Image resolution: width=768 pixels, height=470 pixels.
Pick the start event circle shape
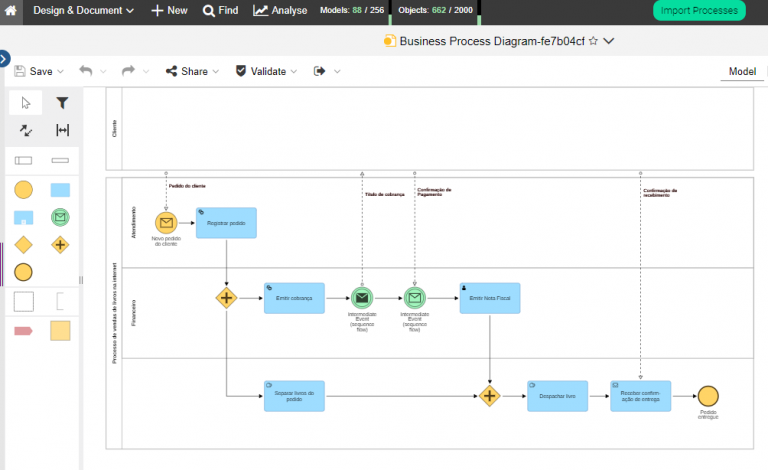tap(24, 190)
